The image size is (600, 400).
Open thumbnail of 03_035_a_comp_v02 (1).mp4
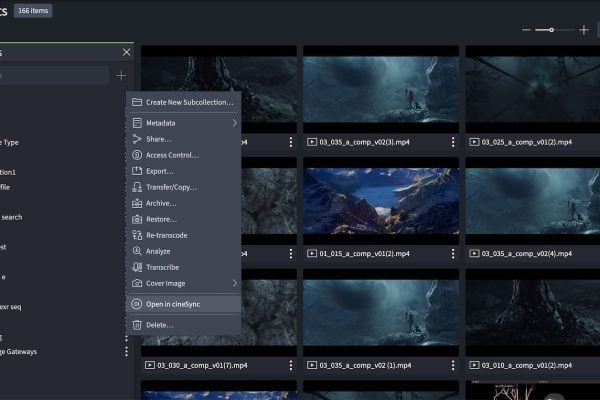pos(381,312)
